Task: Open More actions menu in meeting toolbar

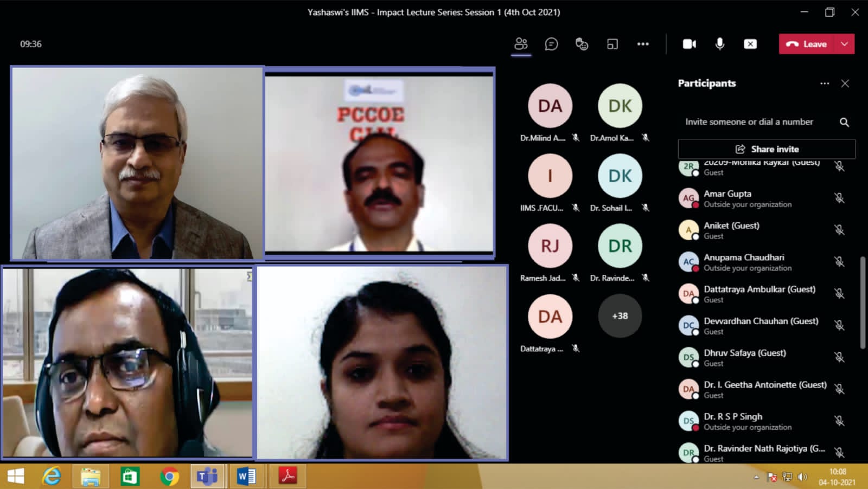Action: click(x=643, y=44)
